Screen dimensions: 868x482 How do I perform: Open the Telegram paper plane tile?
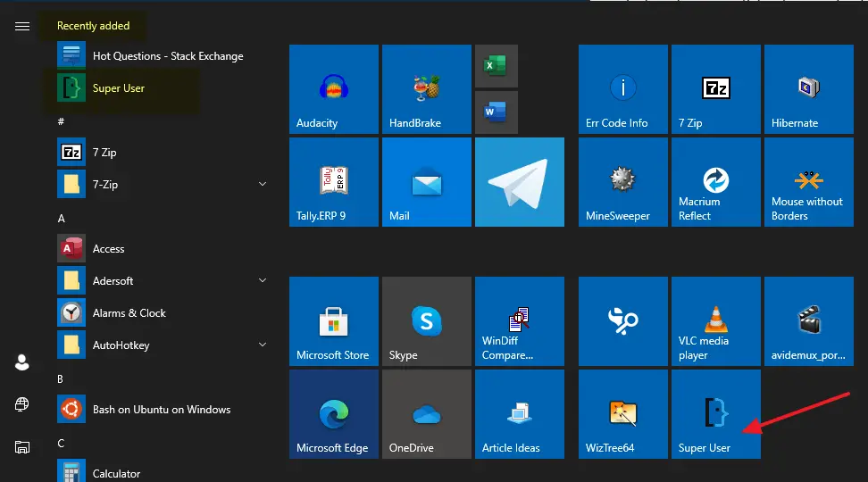(520, 182)
